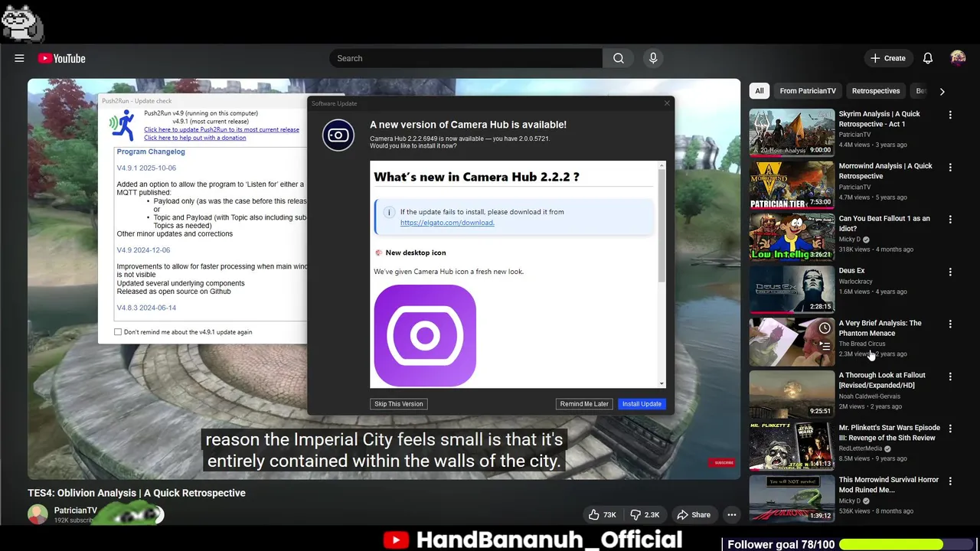Click release notes scrollbar down arrow

coord(662,383)
